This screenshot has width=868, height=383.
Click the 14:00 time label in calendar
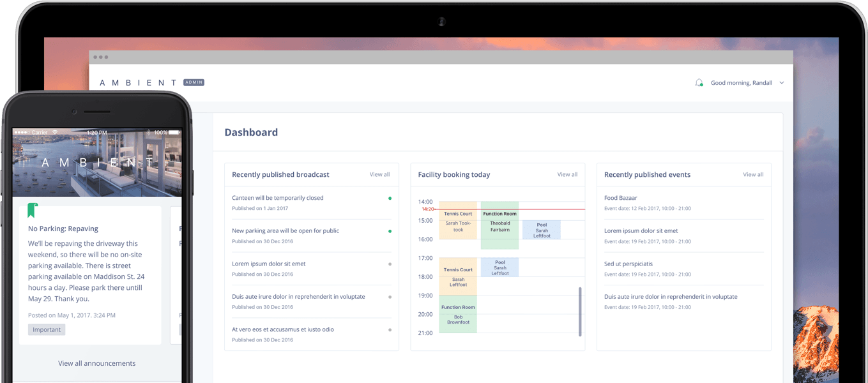click(x=425, y=202)
